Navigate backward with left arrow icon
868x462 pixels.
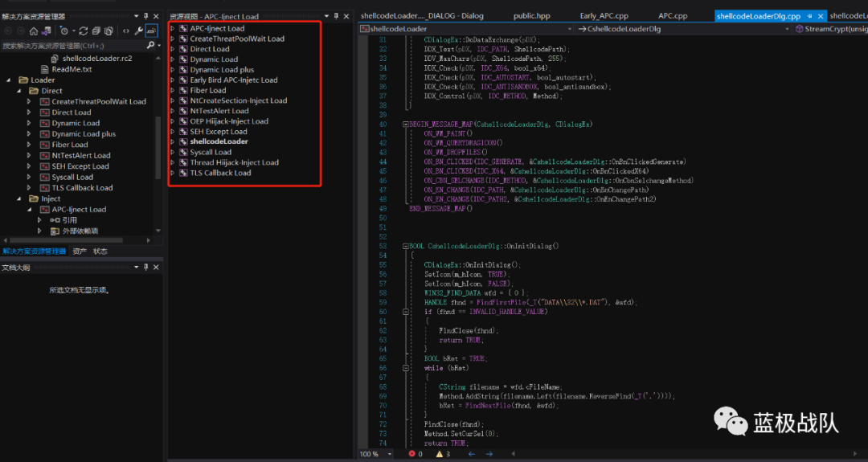click(472, 454)
